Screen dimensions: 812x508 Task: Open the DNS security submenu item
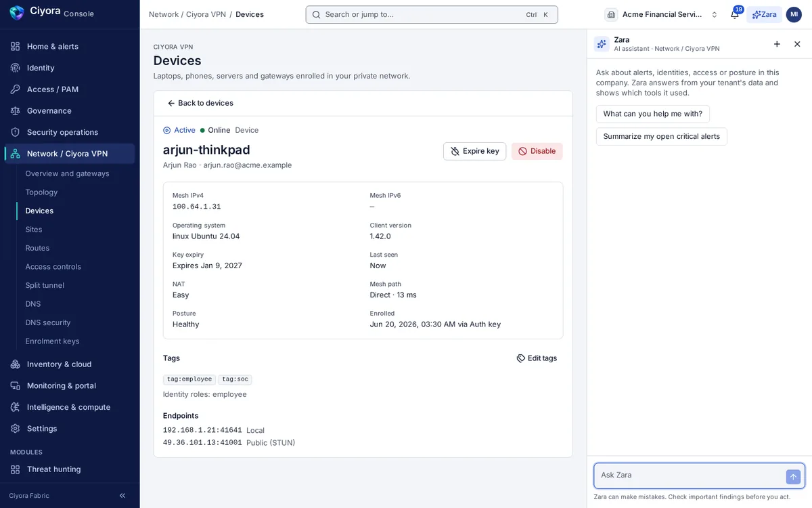47,322
